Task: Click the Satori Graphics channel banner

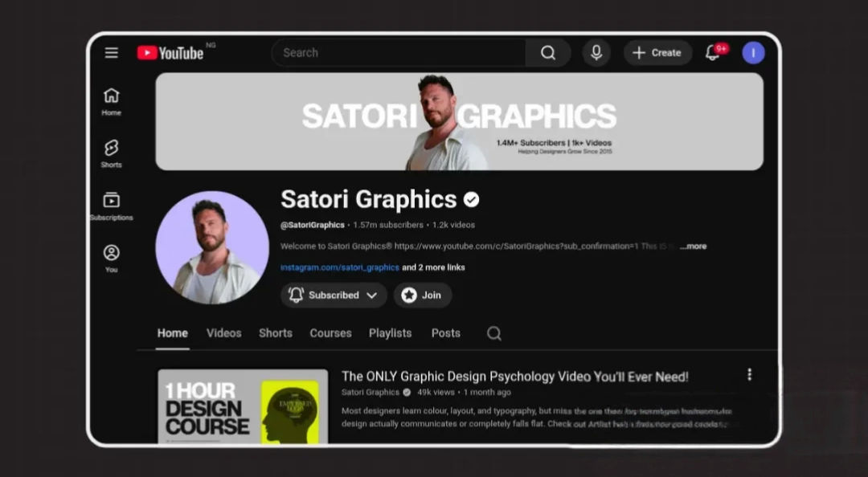Action: [x=460, y=121]
